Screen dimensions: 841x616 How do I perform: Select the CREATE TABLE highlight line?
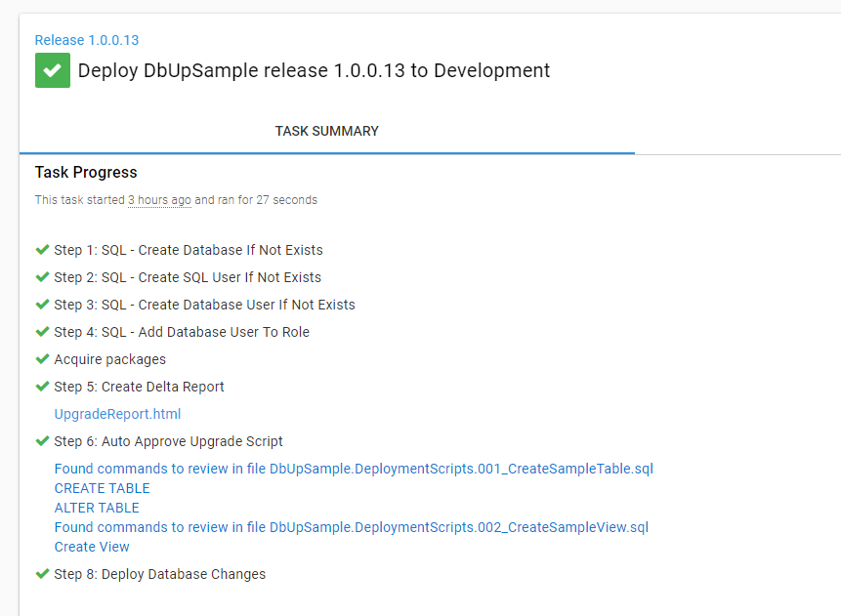(x=103, y=488)
